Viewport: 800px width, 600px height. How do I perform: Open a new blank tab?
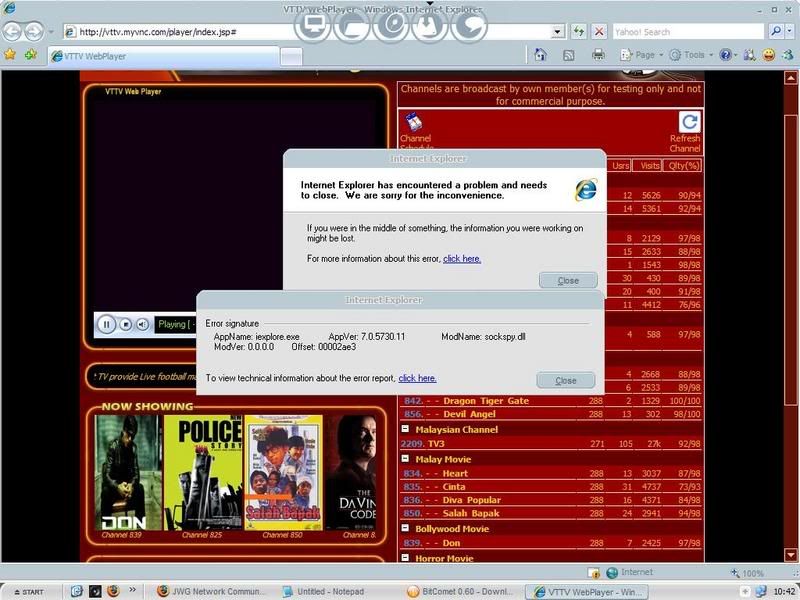[x=291, y=57]
